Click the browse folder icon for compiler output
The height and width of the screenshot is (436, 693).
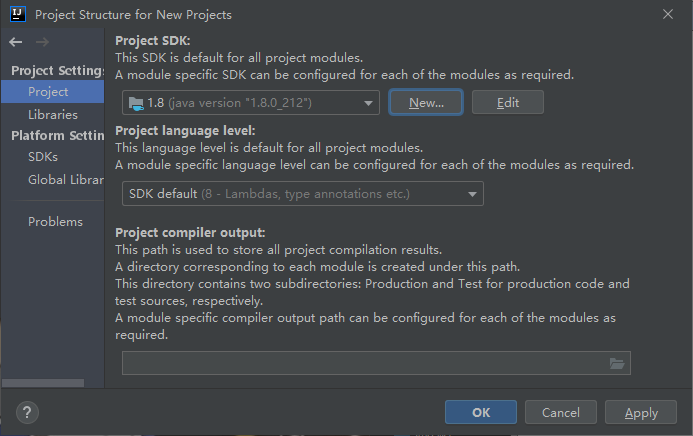pos(617,363)
